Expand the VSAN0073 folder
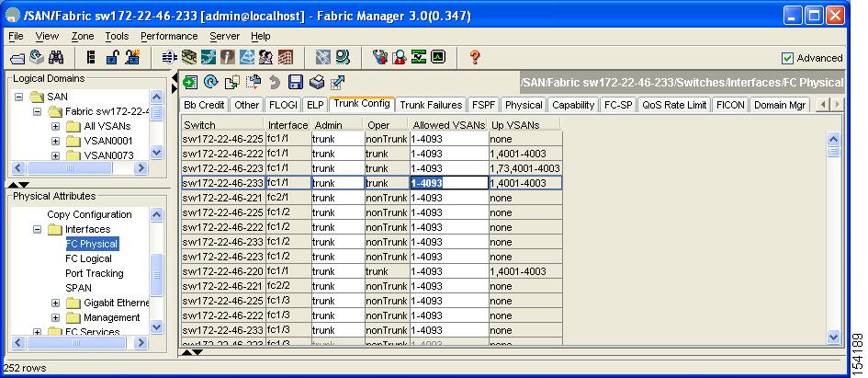Image resolution: width=868 pixels, height=378 pixels. [55, 155]
